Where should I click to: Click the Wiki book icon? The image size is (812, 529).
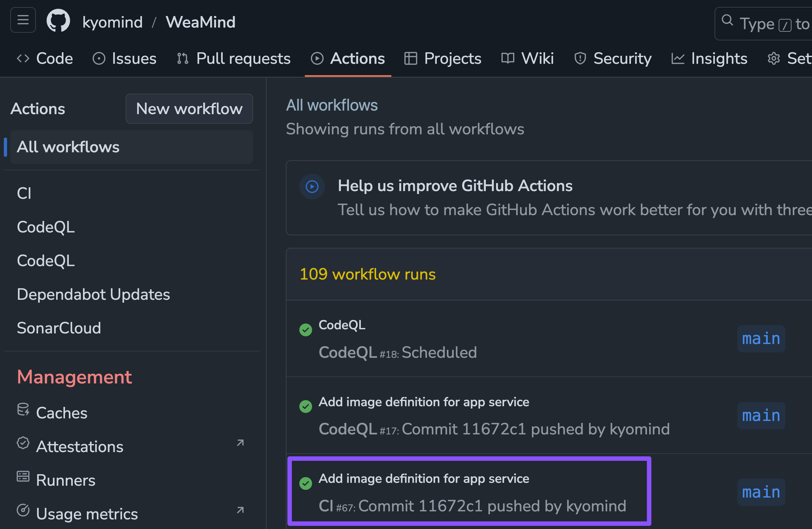coord(508,58)
